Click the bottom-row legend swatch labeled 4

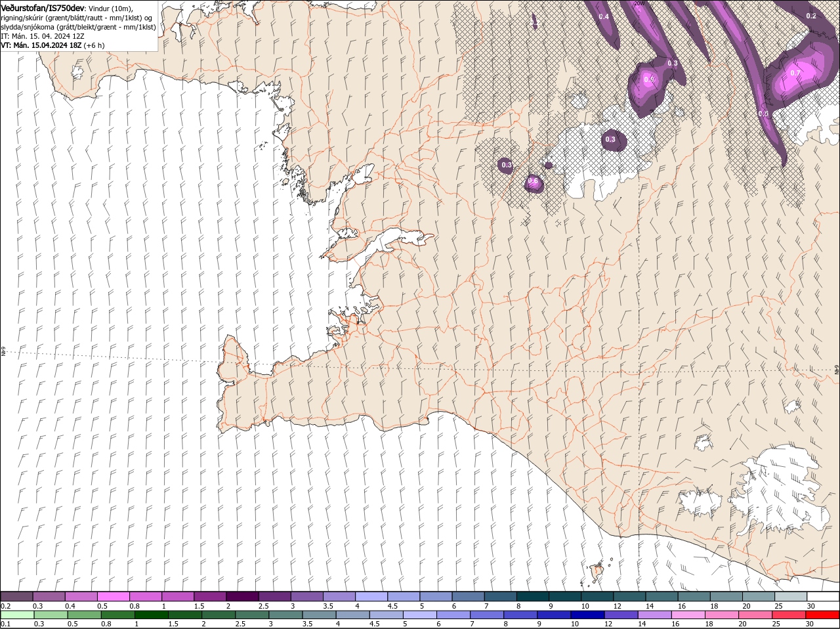click(353, 615)
